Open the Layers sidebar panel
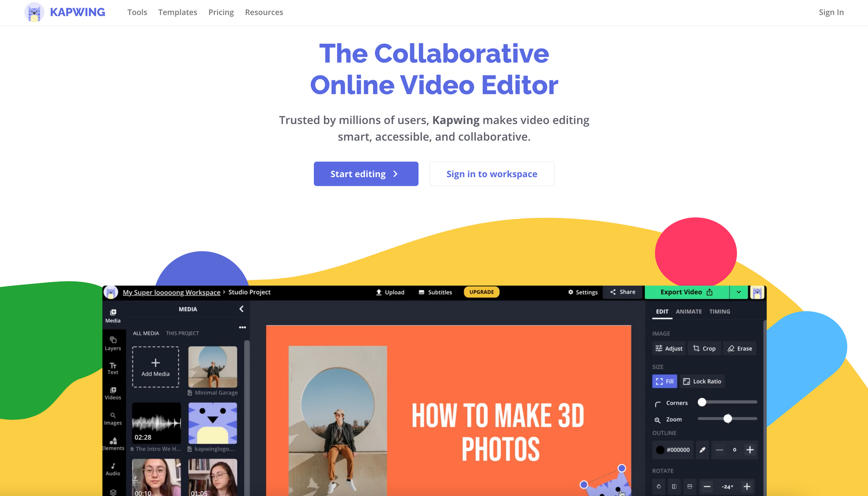 (113, 343)
